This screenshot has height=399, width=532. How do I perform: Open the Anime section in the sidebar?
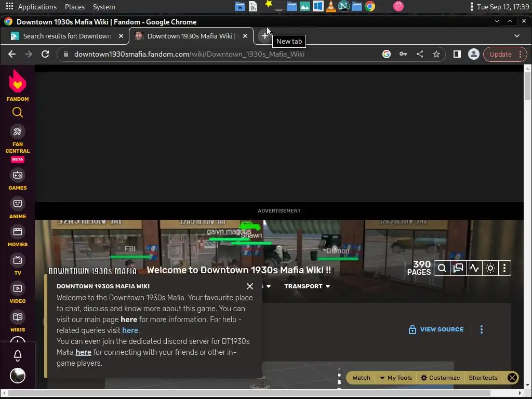18,208
